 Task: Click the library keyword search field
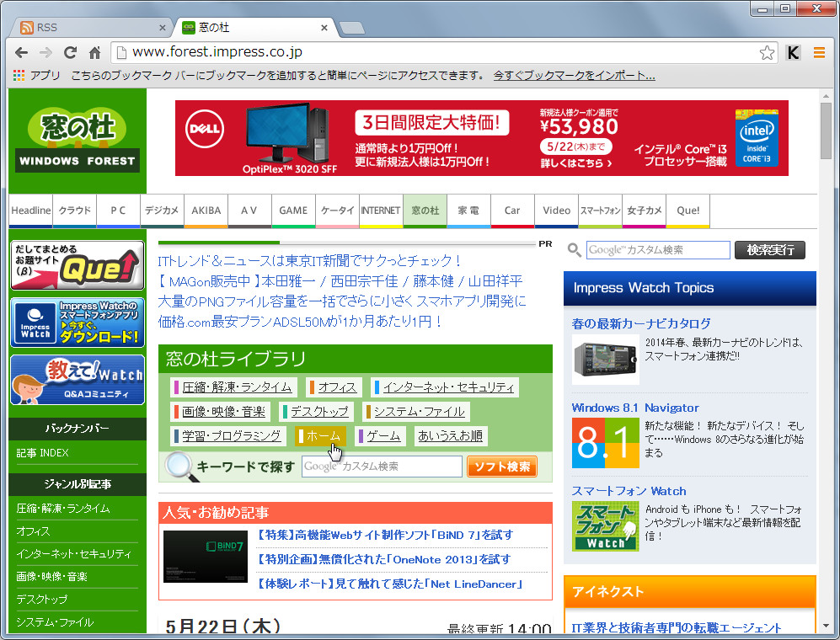382,467
